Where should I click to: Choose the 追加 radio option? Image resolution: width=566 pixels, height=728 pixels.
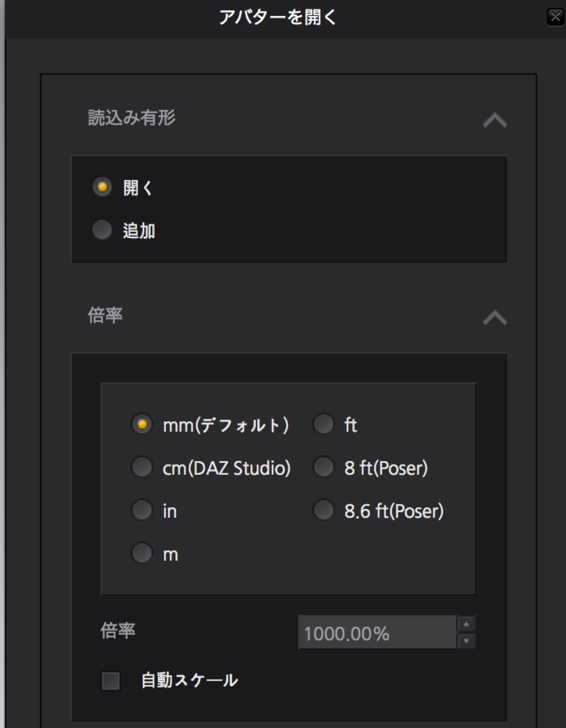tap(102, 230)
